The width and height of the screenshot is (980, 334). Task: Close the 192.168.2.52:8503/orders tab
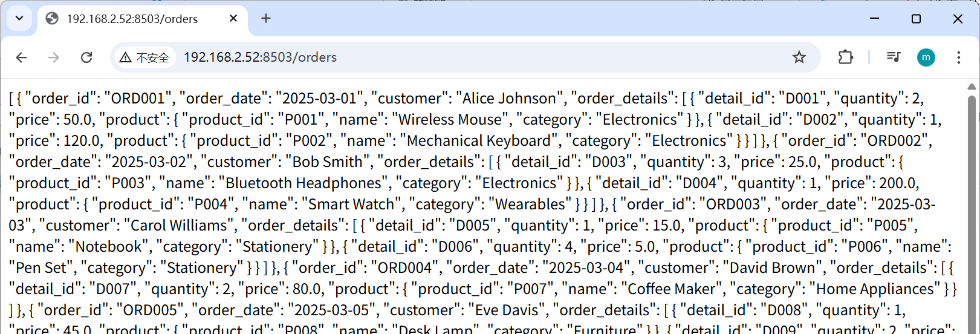pos(233,19)
